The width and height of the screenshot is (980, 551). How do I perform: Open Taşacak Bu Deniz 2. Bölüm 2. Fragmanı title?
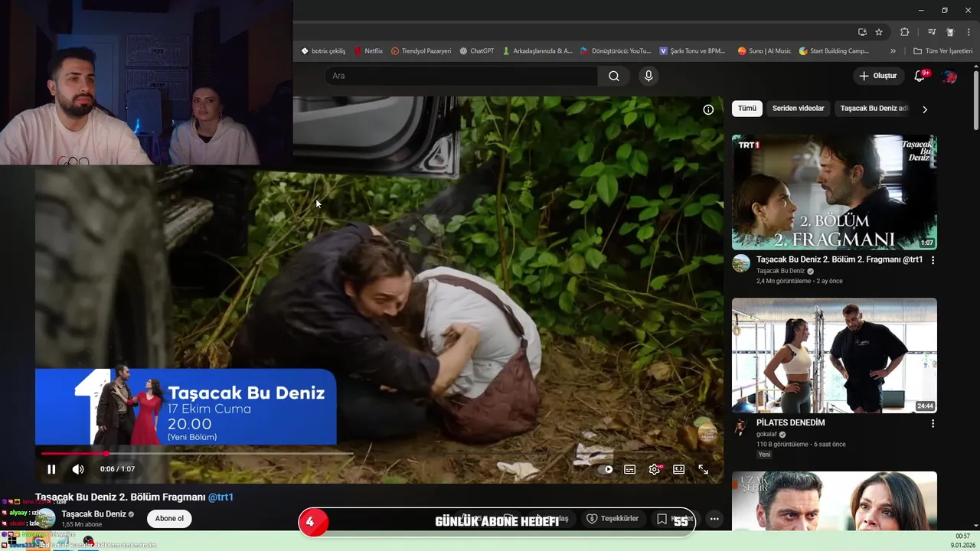[x=839, y=260]
